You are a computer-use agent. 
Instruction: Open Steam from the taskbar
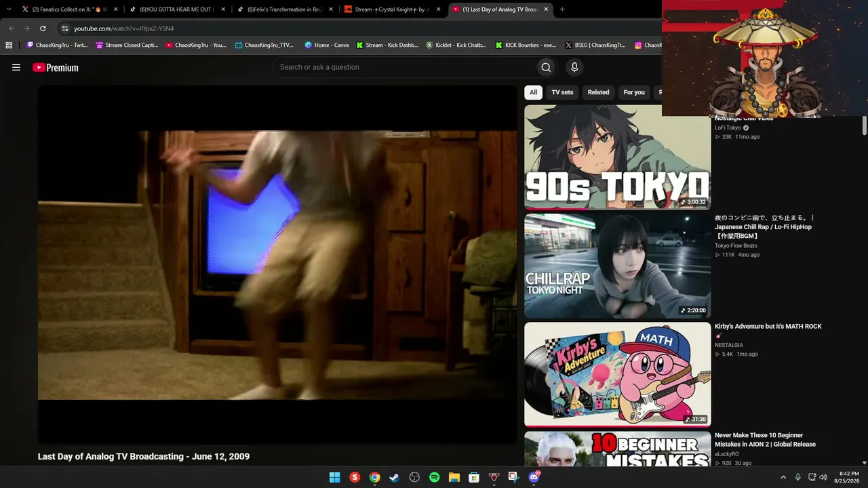394,477
